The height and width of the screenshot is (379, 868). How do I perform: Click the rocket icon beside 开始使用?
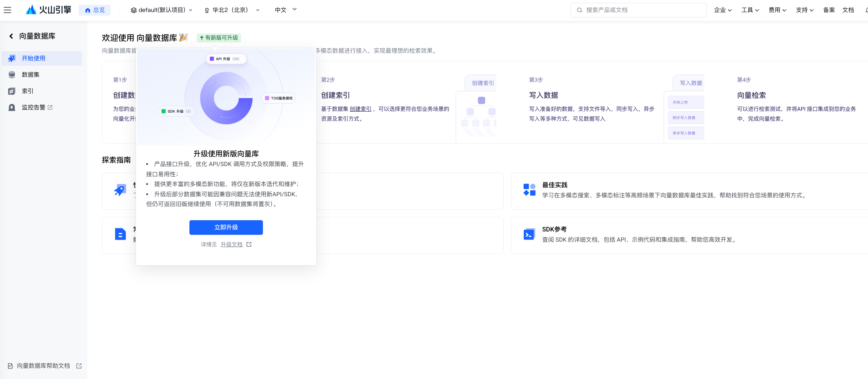click(x=12, y=59)
